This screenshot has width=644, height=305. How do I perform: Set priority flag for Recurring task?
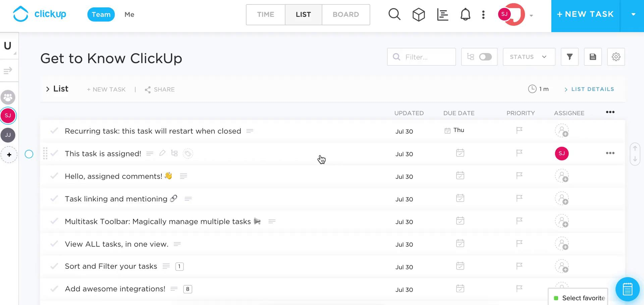click(x=519, y=130)
